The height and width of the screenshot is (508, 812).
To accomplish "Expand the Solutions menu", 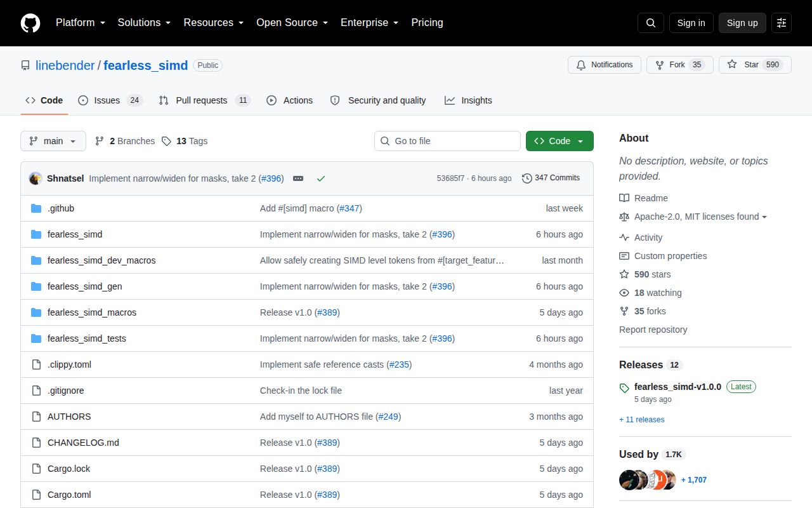I will (x=144, y=23).
